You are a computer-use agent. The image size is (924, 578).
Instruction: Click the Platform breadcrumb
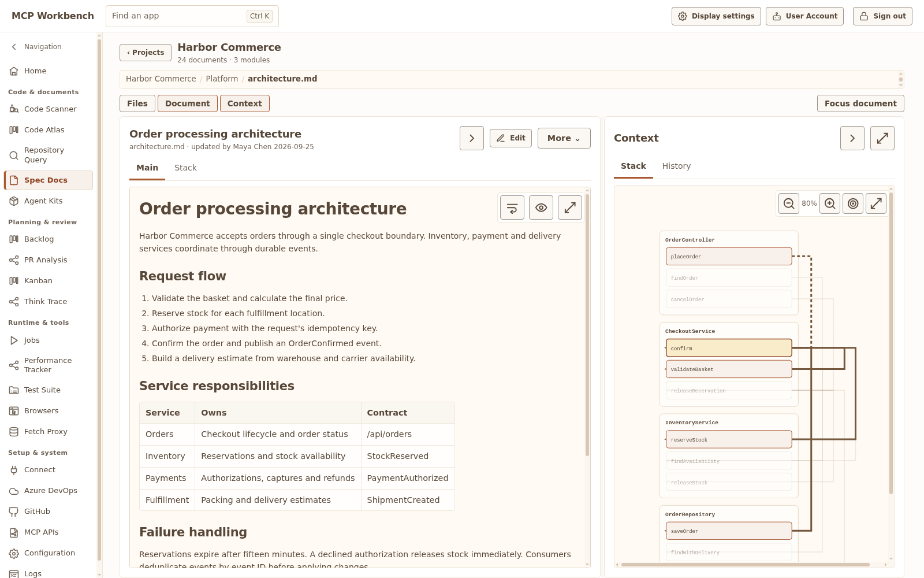click(x=222, y=79)
